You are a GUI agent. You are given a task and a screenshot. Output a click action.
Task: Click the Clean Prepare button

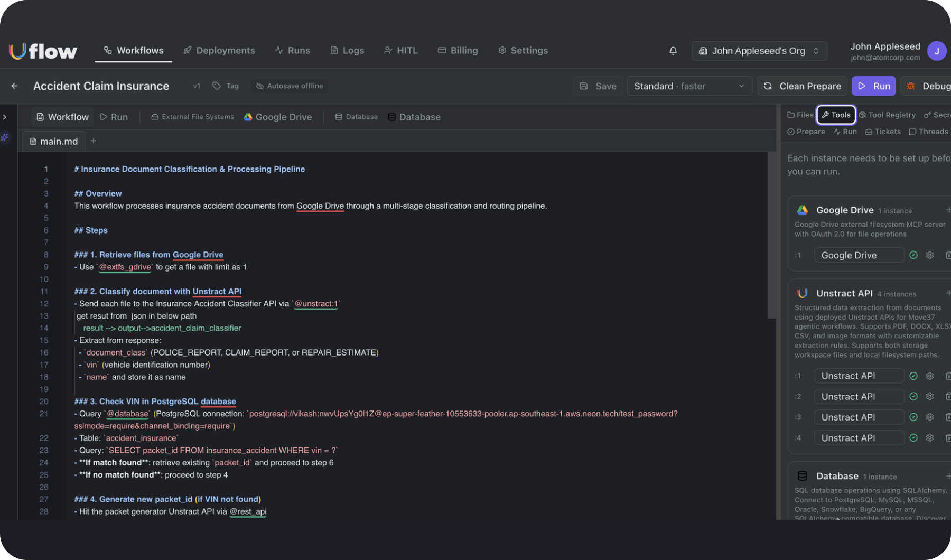point(803,86)
